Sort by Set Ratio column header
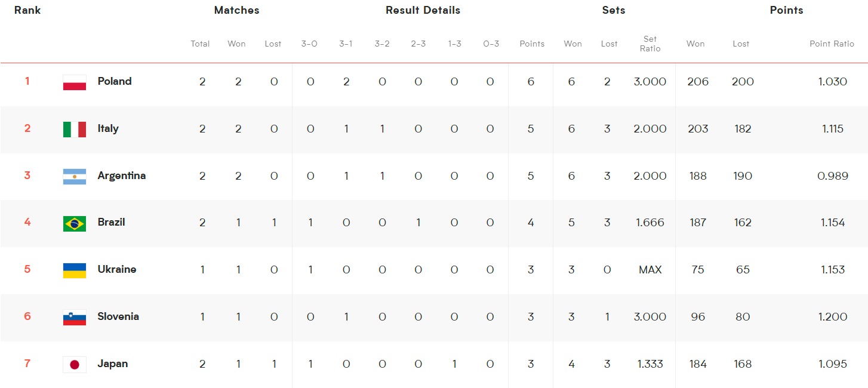 (x=650, y=44)
